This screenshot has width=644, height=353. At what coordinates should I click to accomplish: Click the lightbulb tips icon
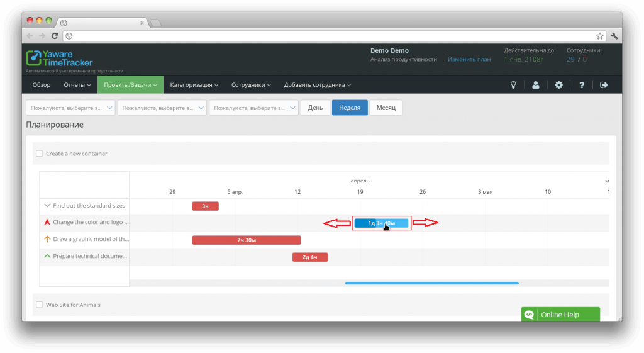pyautogui.click(x=513, y=85)
